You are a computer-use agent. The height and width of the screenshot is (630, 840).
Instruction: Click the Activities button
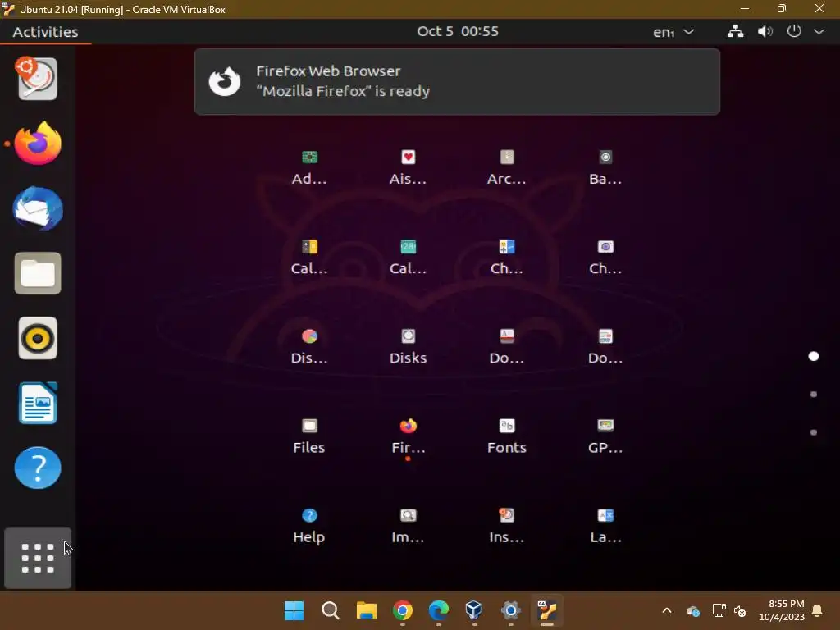pyautogui.click(x=46, y=32)
